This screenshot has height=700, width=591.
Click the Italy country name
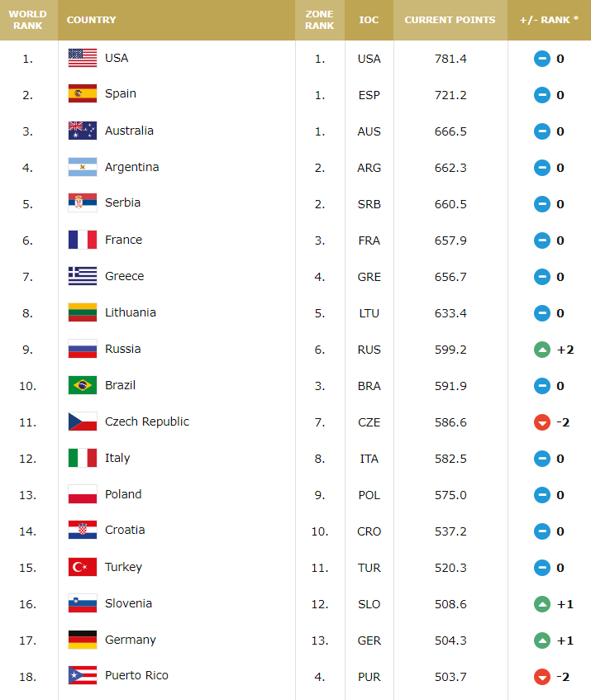pos(117,458)
